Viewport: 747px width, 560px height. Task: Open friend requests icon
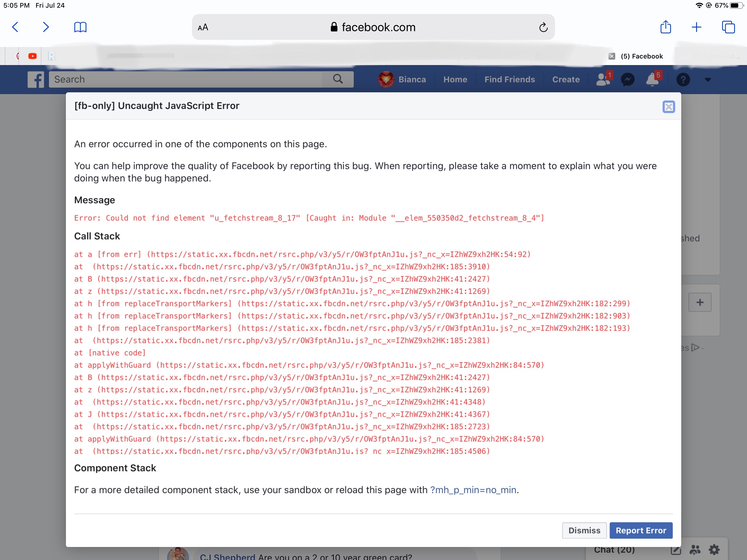603,80
